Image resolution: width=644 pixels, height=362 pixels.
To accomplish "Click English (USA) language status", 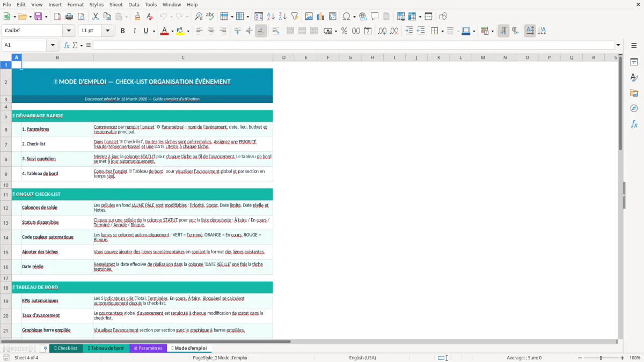I will 363,358.
